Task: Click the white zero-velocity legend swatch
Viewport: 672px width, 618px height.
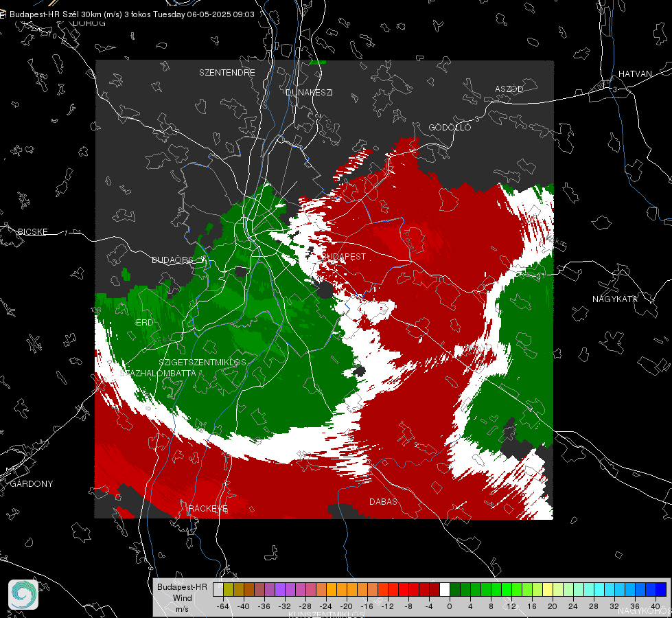Action: [445, 590]
